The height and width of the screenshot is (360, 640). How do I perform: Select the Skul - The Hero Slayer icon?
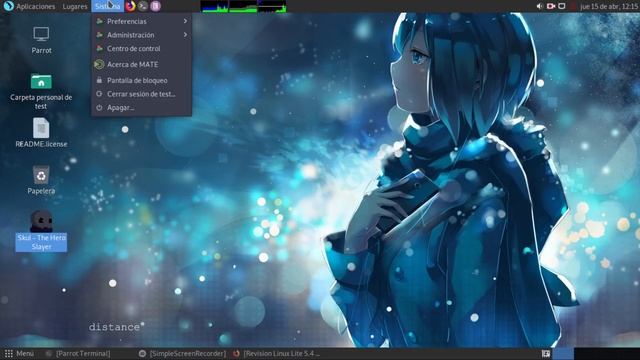41,231
